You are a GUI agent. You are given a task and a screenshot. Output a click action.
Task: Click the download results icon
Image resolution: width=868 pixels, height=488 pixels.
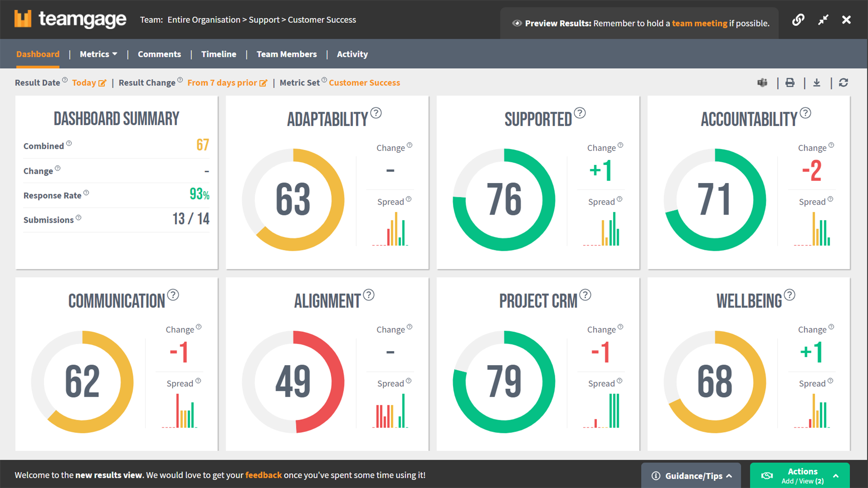tap(816, 83)
